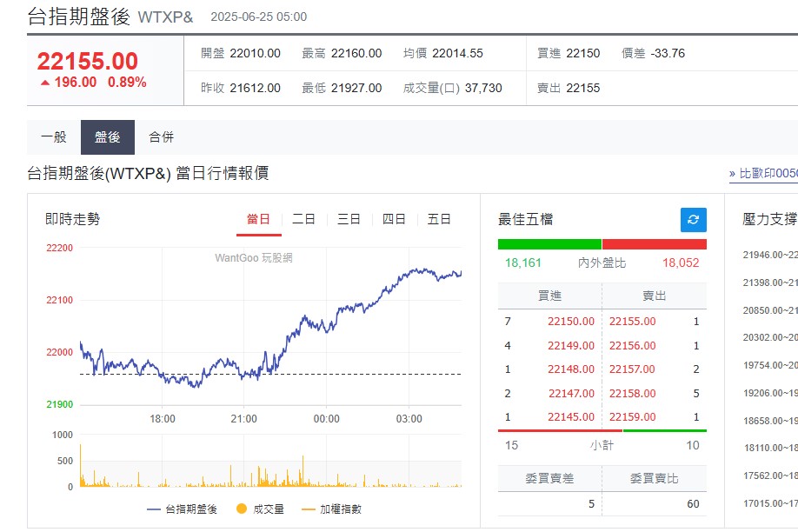Switch chart to 四日 range
The width and height of the screenshot is (798, 532).
point(394,219)
